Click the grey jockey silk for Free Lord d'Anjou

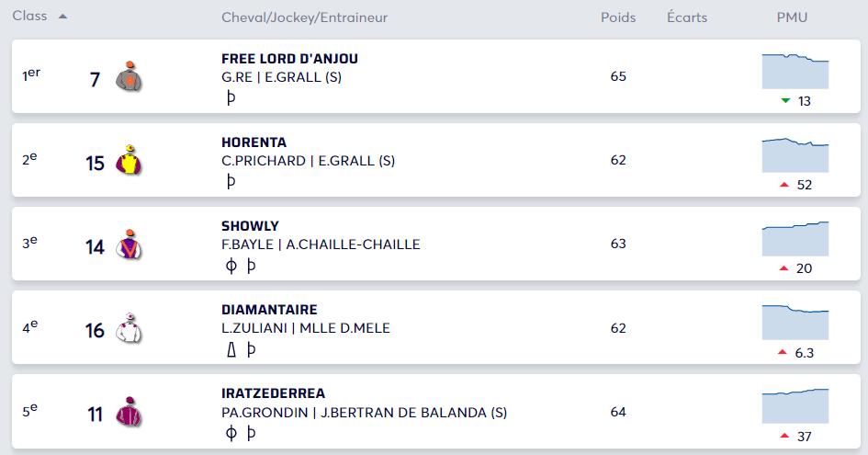click(x=129, y=77)
